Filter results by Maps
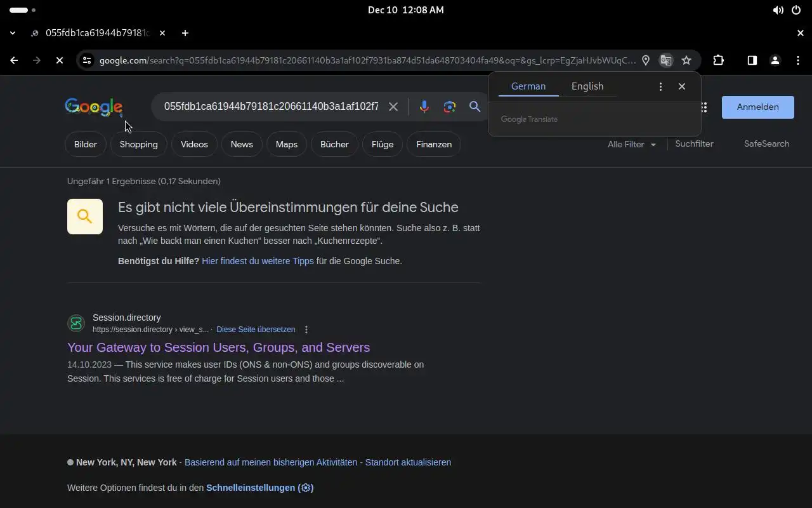Screen dimensions: 812x508 (x=287, y=144)
